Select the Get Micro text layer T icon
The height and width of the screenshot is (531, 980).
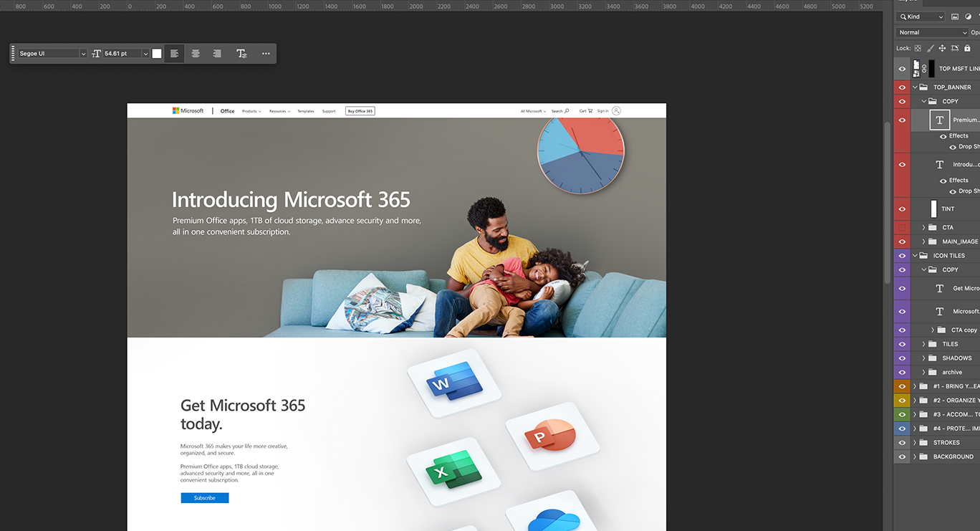pyautogui.click(x=939, y=288)
